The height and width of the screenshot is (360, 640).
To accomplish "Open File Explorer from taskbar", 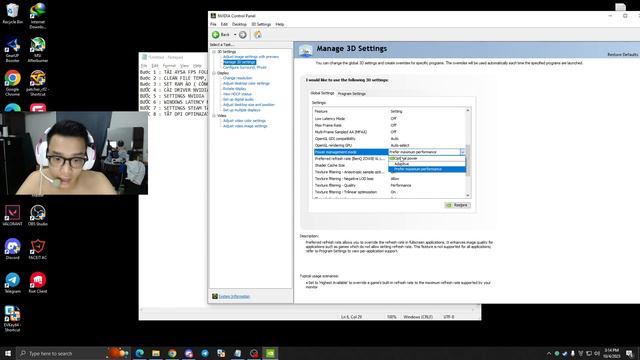I will [156, 353].
